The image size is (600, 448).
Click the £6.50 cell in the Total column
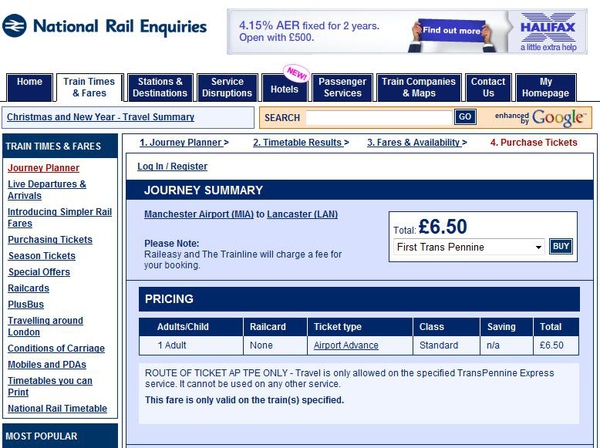click(x=556, y=345)
